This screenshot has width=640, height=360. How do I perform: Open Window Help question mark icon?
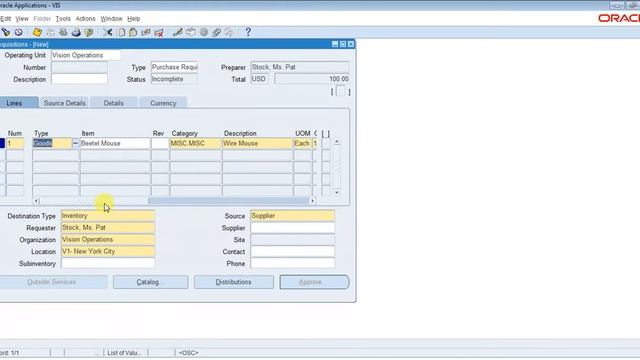pyautogui.click(x=248, y=32)
